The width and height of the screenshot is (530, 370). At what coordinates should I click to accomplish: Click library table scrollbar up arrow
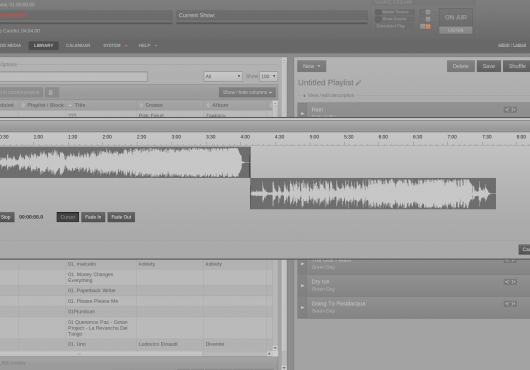pyautogui.click(x=275, y=103)
